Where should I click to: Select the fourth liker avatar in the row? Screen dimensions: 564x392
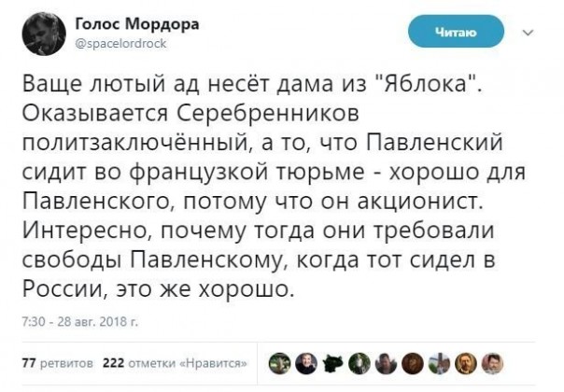358,364
